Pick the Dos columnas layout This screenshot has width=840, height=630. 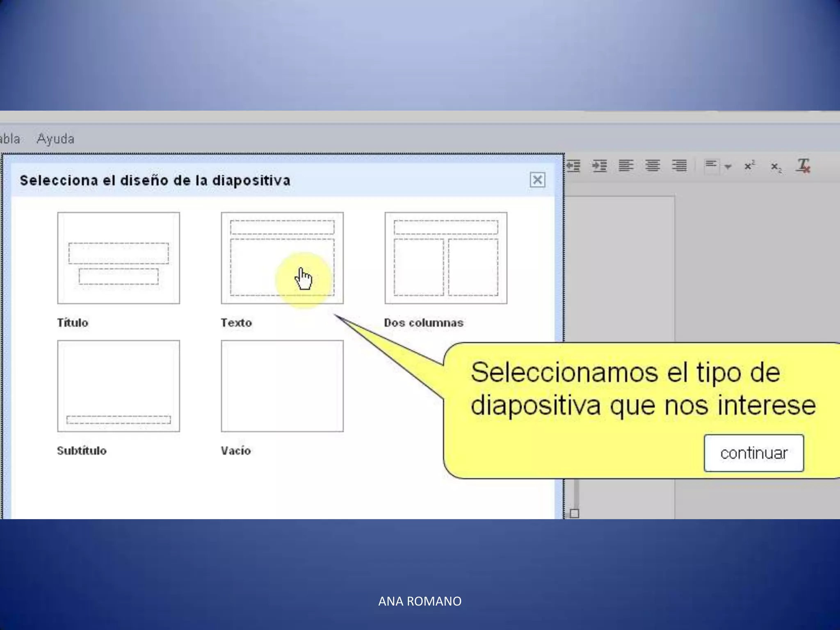tap(445, 258)
